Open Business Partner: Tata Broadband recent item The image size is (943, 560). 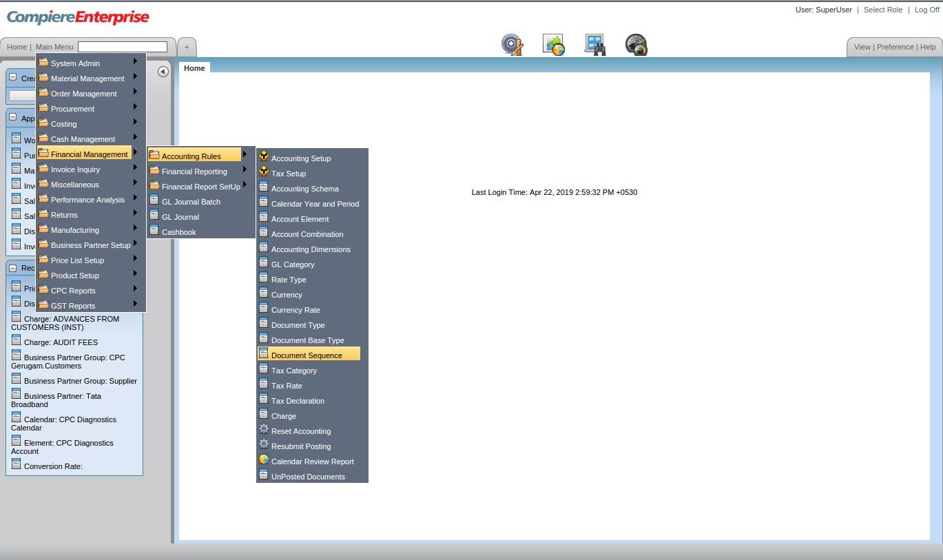(x=56, y=400)
